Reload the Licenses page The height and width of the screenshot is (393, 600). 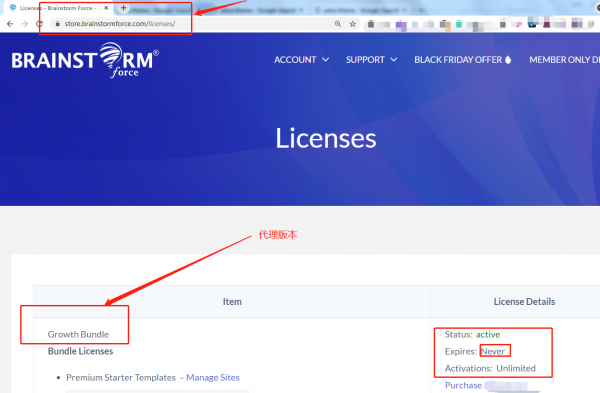point(39,24)
